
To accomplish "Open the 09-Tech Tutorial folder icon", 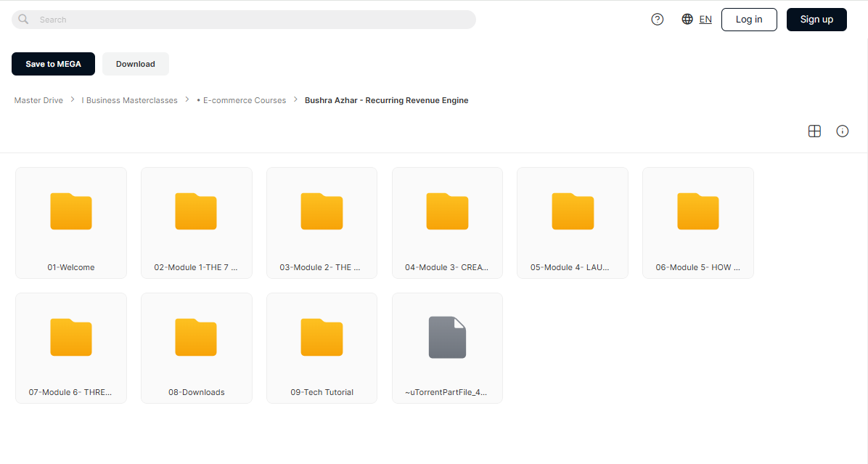I will click(322, 337).
